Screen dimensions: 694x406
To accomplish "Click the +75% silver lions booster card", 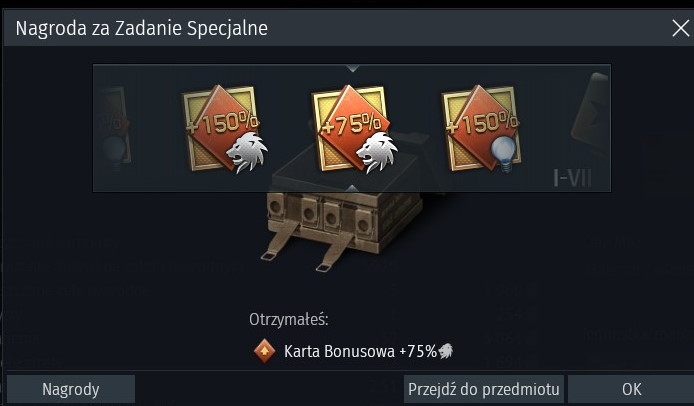I will pos(353,129).
